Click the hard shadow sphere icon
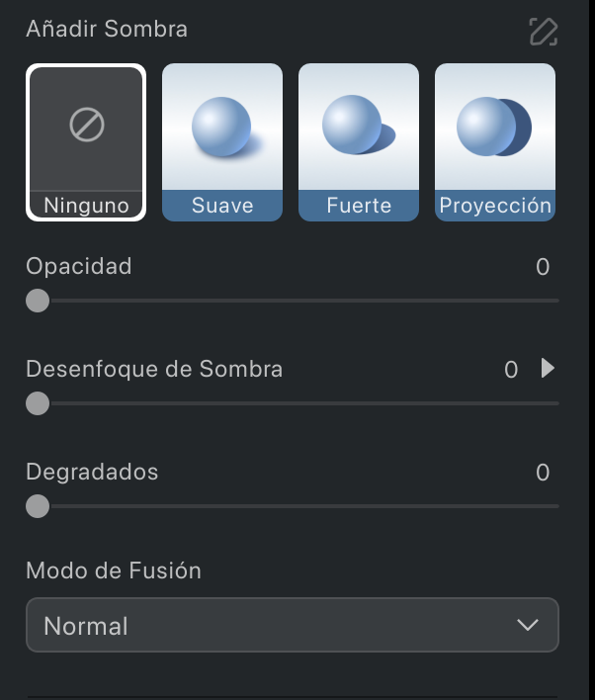This screenshot has height=700, width=595. tap(359, 125)
